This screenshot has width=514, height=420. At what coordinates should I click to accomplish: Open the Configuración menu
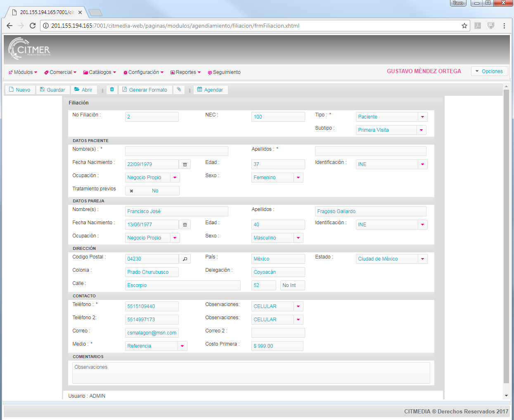tap(143, 72)
